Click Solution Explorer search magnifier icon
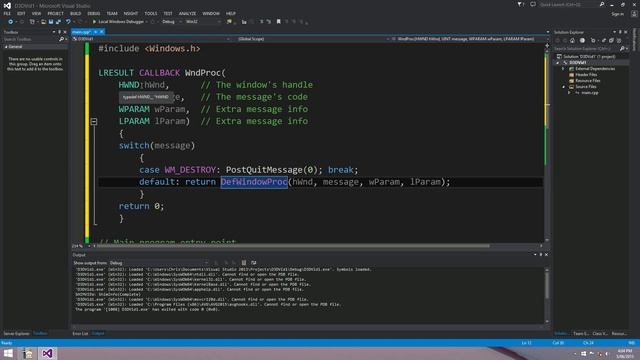The height and width of the screenshot is (360, 640). pos(622,49)
